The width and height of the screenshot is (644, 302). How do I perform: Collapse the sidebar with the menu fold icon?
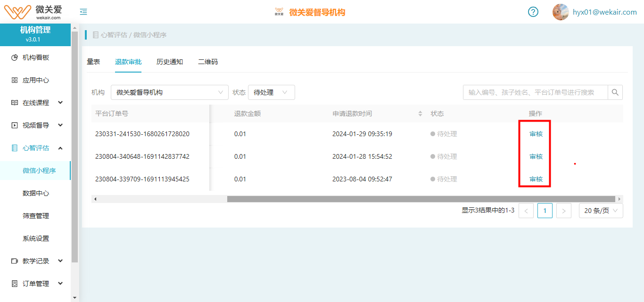click(x=83, y=12)
